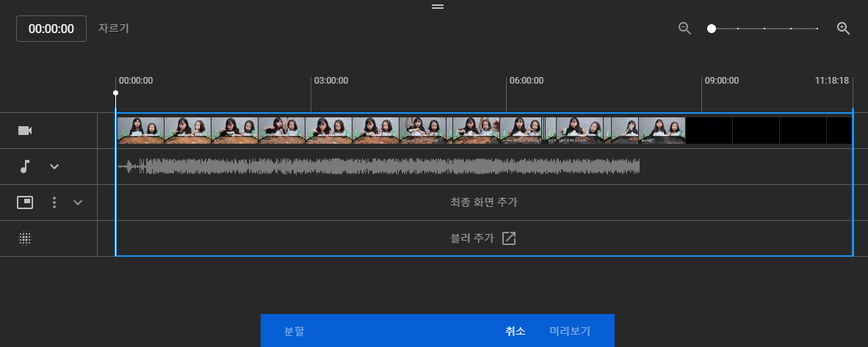
Task: Click the blur track dotted icon
Action: click(25, 238)
